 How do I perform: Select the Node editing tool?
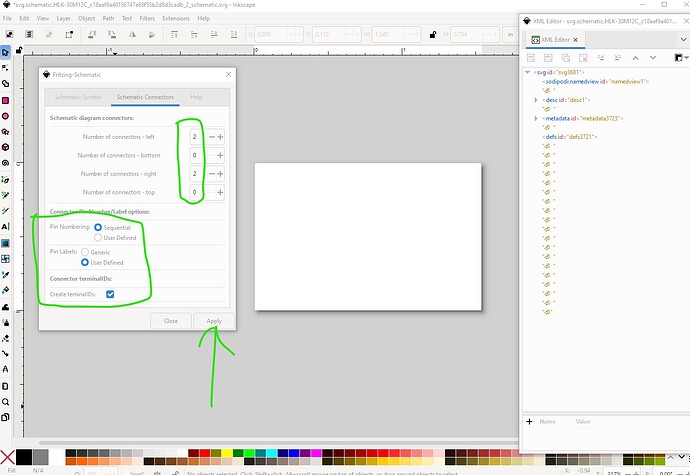tap(5, 68)
